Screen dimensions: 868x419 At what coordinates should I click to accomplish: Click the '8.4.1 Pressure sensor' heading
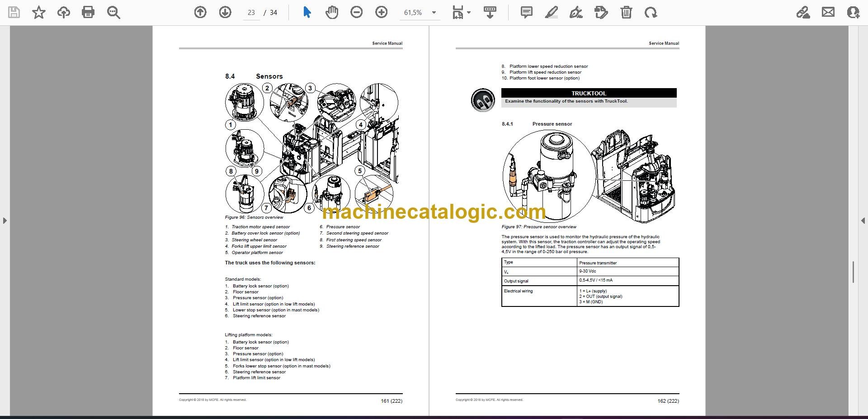click(537, 124)
